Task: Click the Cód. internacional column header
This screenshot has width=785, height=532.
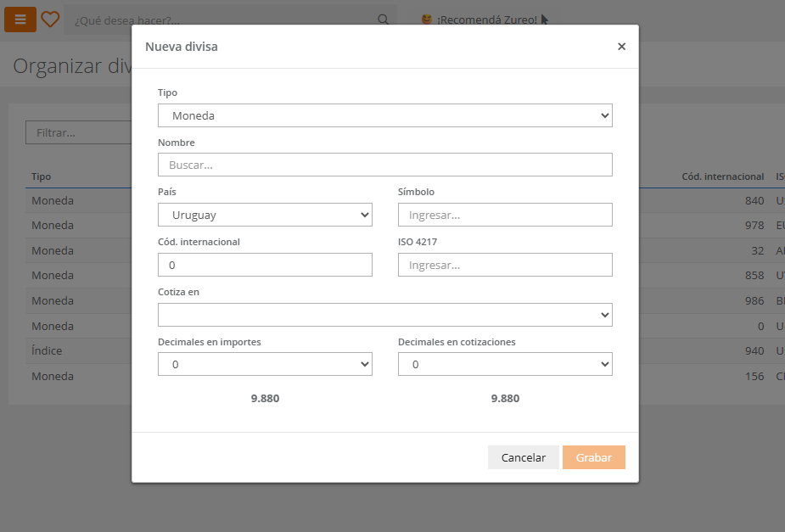Action: tap(722, 176)
